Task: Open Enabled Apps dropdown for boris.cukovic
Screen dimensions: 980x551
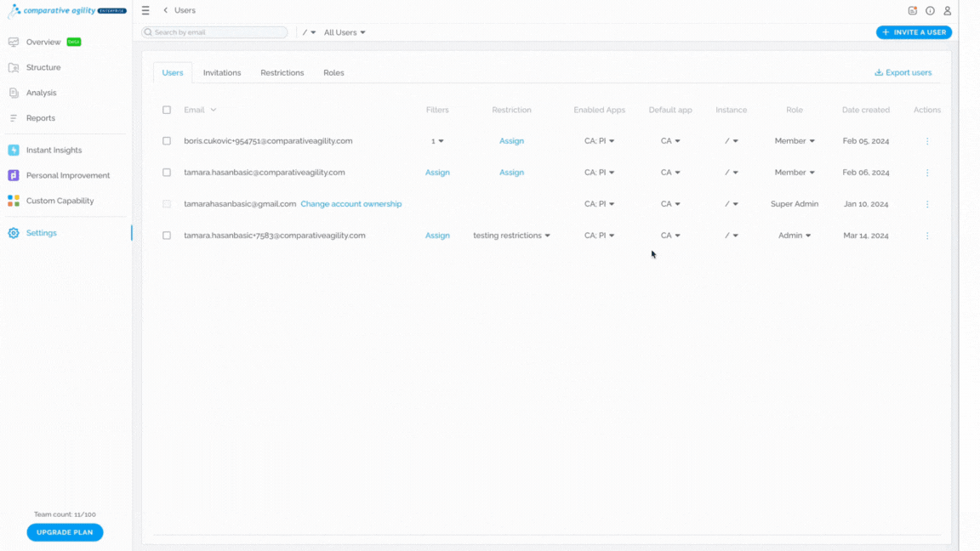Action: pyautogui.click(x=600, y=141)
